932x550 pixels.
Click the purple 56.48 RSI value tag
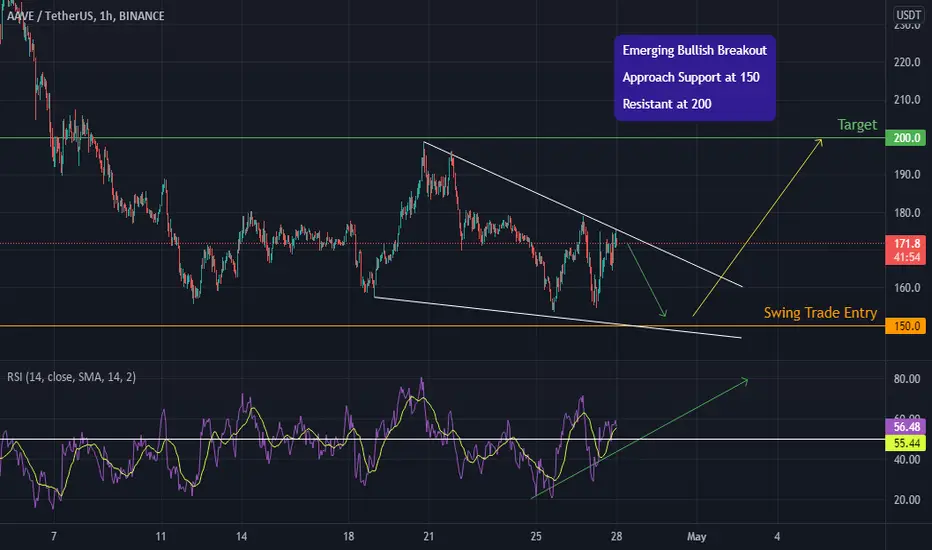click(906, 427)
